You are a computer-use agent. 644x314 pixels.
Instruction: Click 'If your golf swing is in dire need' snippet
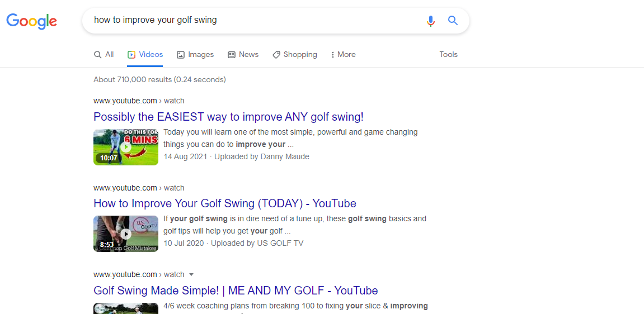point(295,225)
